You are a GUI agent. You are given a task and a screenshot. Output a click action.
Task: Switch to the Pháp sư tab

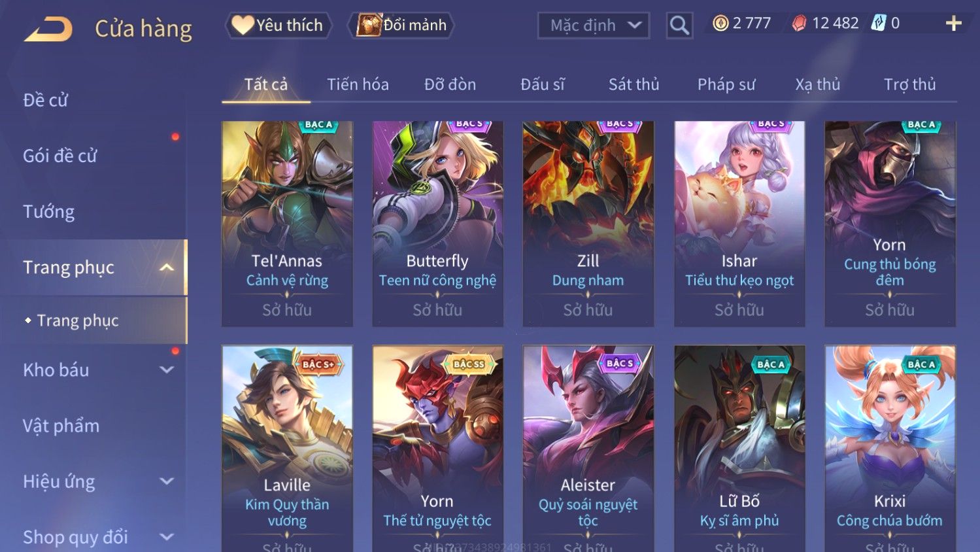click(x=726, y=84)
